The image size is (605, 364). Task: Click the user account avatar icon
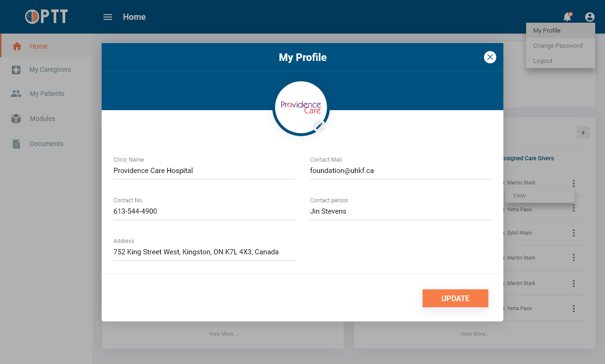click(589, 17)
